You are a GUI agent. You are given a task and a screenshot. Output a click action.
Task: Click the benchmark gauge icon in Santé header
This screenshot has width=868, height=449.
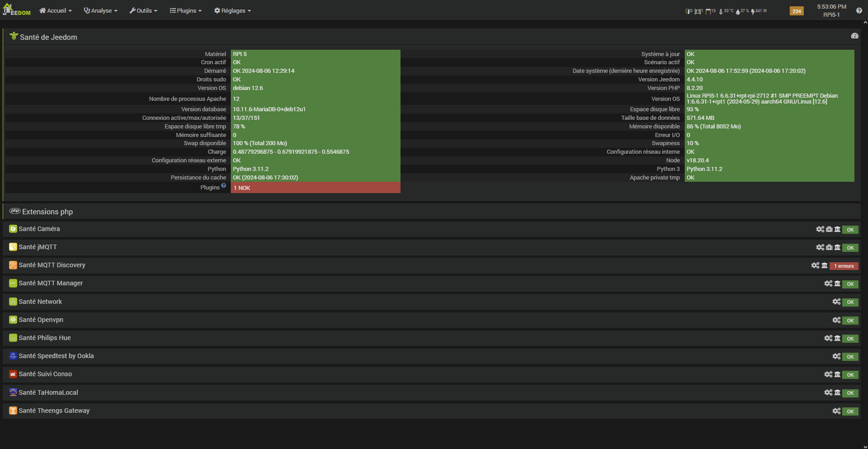tap(854, 36)
